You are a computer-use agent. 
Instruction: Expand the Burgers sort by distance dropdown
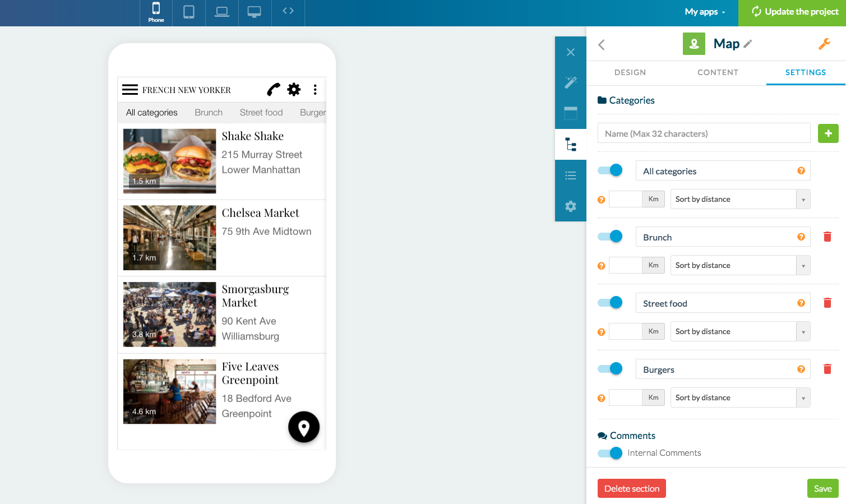[x=740, y=397]
